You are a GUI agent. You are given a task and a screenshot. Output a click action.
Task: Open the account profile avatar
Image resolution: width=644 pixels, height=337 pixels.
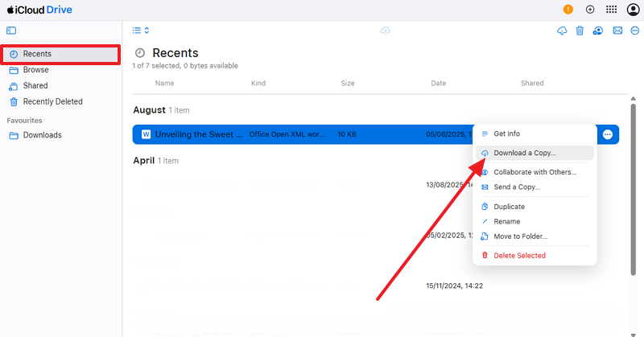[632, 10]
